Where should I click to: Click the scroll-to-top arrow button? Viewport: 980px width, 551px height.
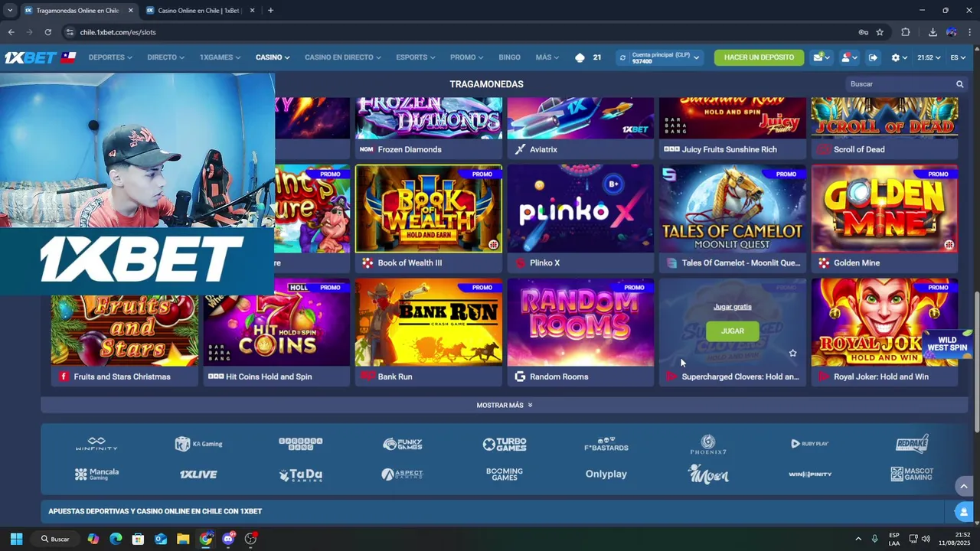(x=964, y=486)
